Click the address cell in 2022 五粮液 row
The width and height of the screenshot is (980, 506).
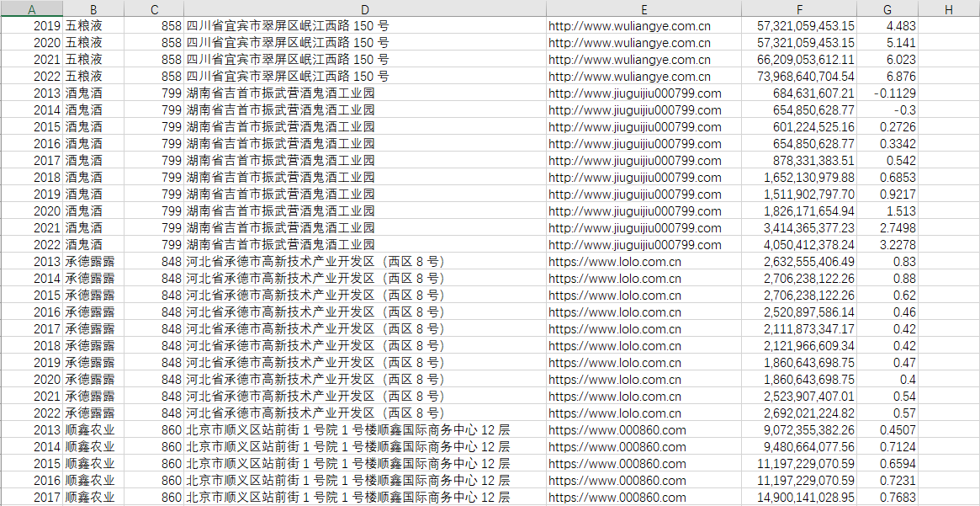[365, 77]
